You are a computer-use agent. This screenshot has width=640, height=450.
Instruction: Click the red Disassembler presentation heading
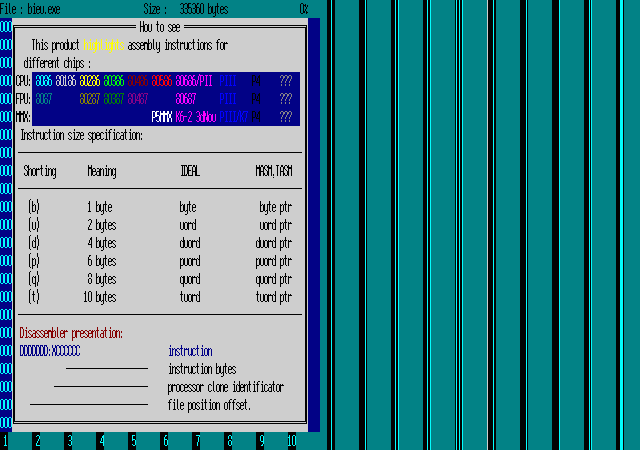[x=71, y=333]
